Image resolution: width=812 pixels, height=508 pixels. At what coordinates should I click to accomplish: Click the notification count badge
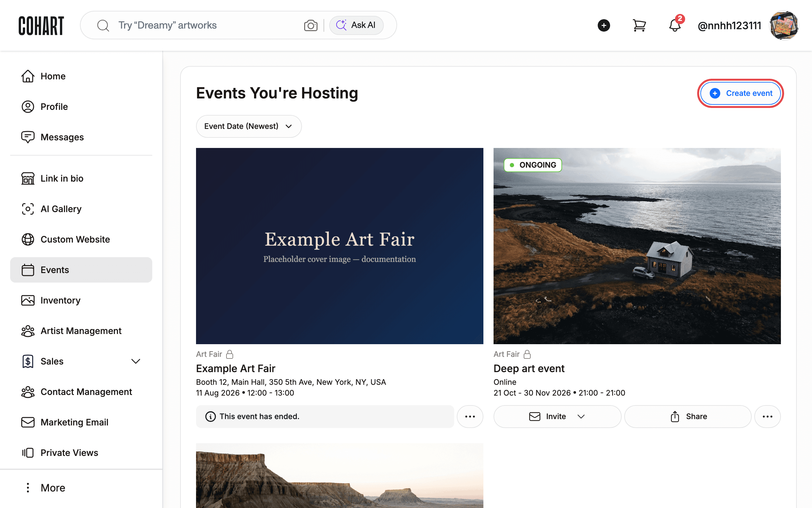(680, 18)
